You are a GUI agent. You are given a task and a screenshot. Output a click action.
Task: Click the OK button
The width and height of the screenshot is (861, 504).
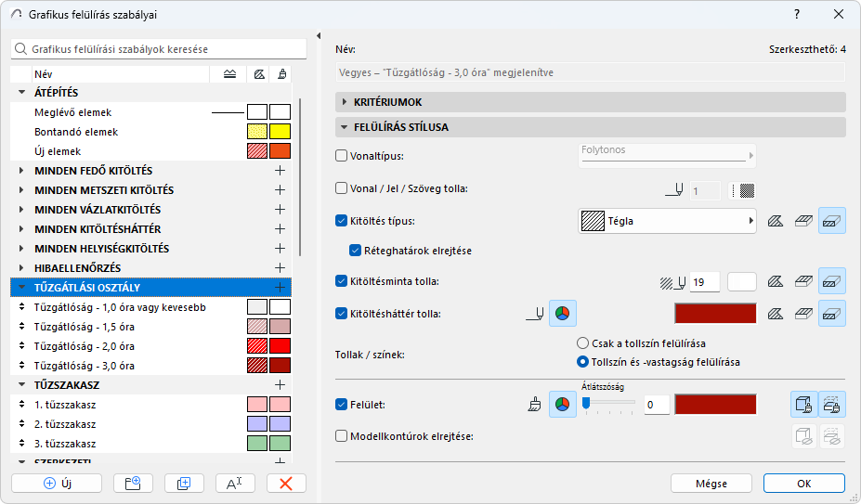pos(804,484)
